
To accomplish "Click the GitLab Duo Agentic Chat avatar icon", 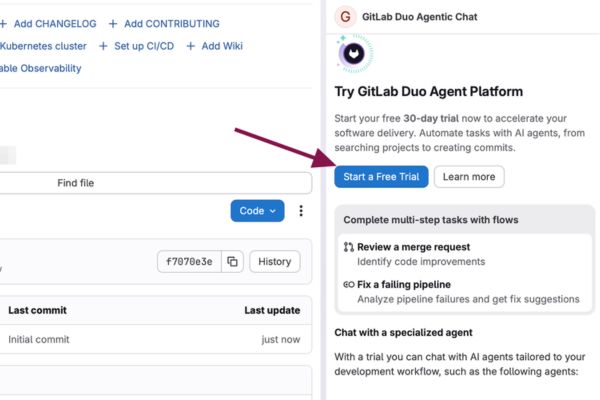I will pos(345,16).
